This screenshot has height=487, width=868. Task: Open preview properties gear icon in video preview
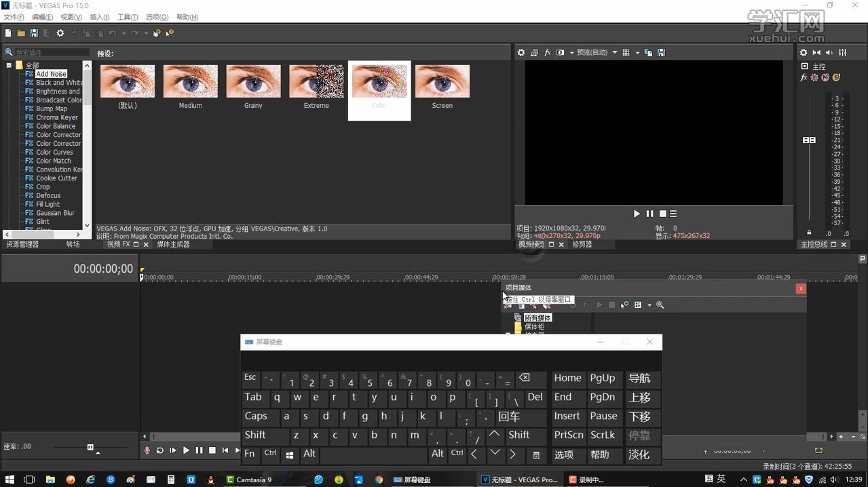[x=521, y=52]
